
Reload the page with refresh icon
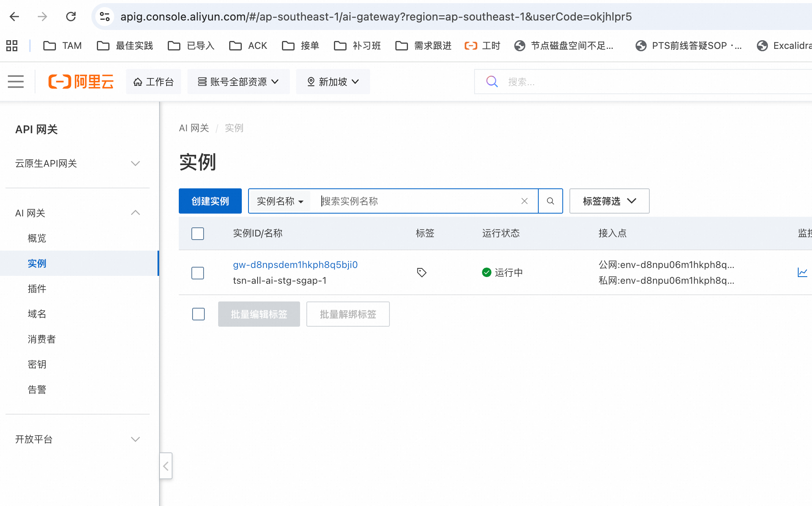tap(71, 17)
